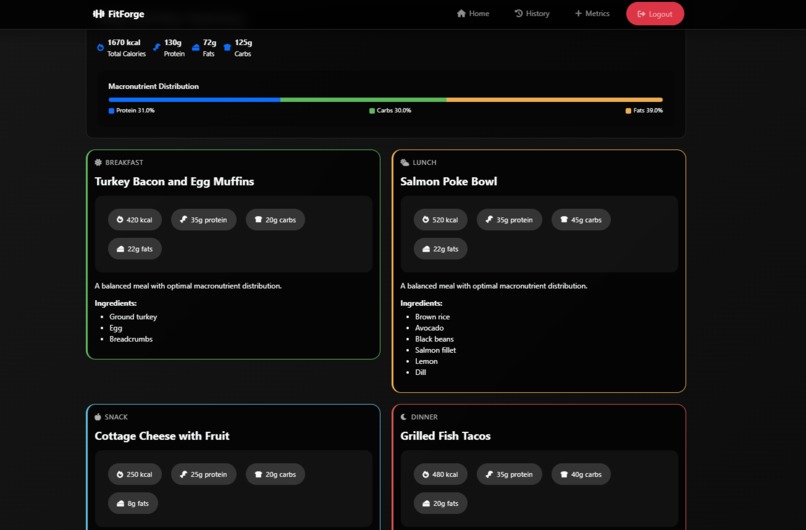Select the Grilled Fish Tacos title
The image size is (806, 530).
[x=446, y=436]
